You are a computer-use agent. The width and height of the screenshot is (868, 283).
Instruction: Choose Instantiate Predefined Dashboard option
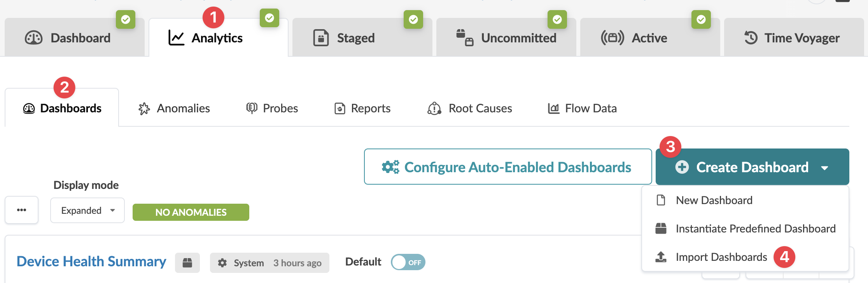point(755,229)
